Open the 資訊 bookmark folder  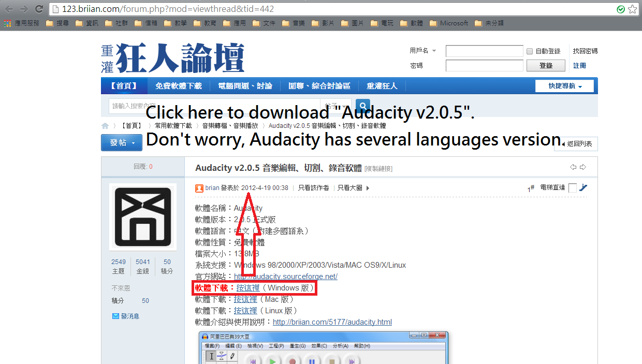point(86,23)
